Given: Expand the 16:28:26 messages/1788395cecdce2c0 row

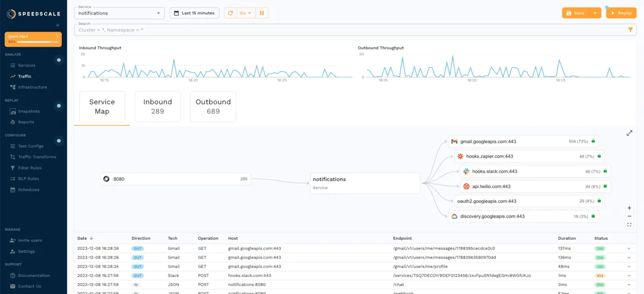Looking at the screenshot, I should coord(629,248).
